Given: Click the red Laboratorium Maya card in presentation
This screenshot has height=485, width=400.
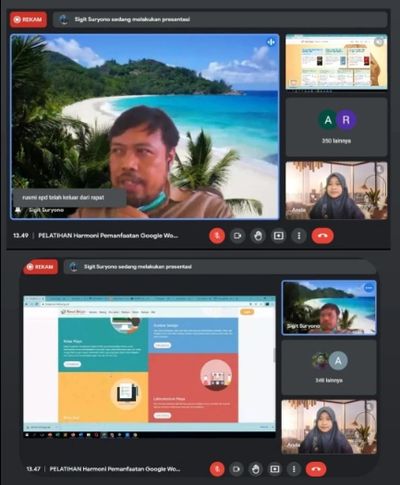Looking at the screenshot, I should point(193,388).
